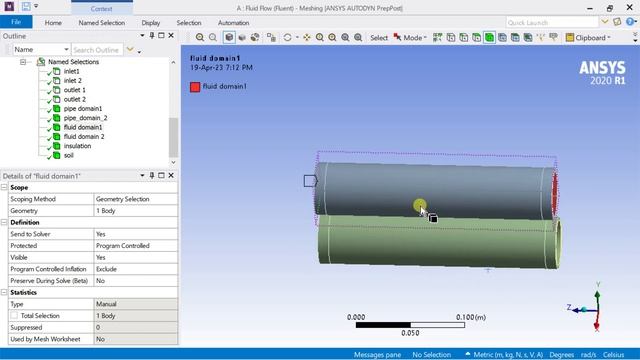The height and width of the screenshot is (360, 640).
Task: Switch to the Automation tab
Action: pyautogui.click(x=233, y=23)
